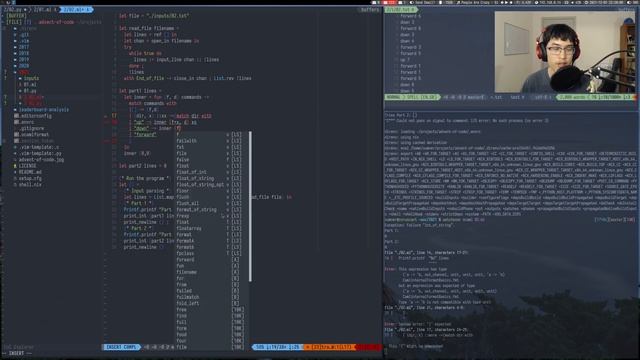The width and height of the screenshot is (640, 360).
Task: Switch to the 2/02.py buffer tab
Action: tap(15, 9)
